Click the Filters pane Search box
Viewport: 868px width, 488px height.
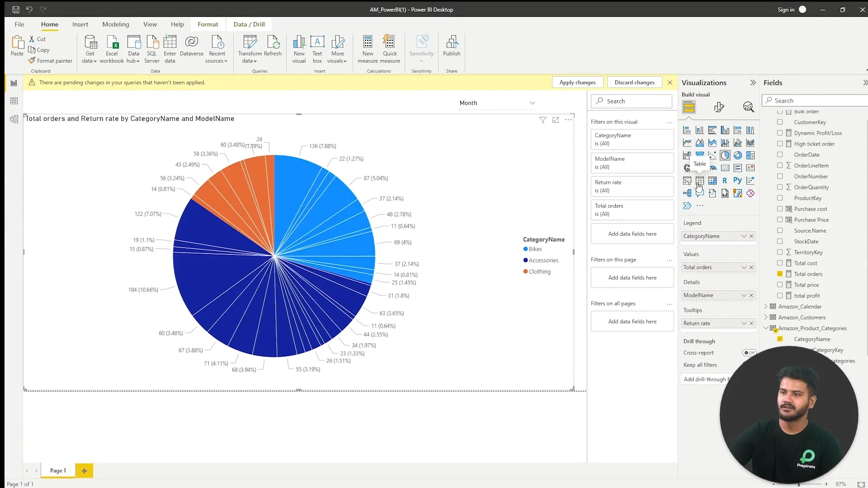632,101
